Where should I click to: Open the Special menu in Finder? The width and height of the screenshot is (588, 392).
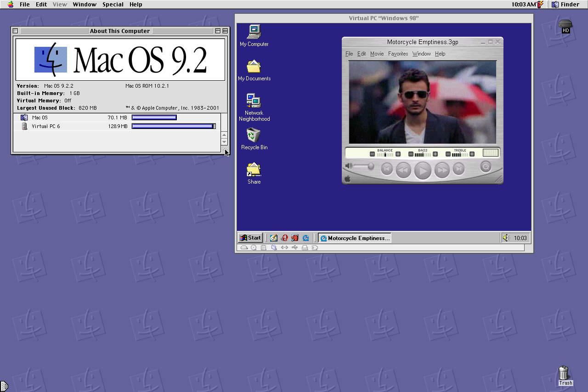point(113,5)
